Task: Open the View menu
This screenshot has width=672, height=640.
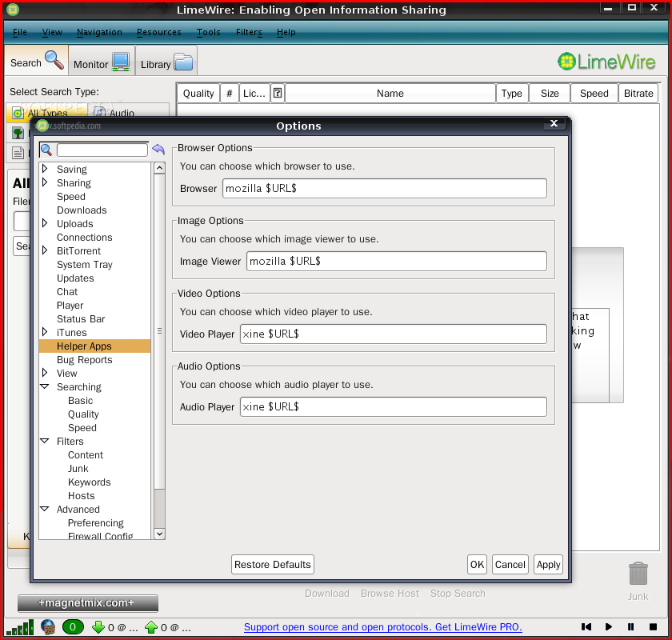Action: pos(52,32)
